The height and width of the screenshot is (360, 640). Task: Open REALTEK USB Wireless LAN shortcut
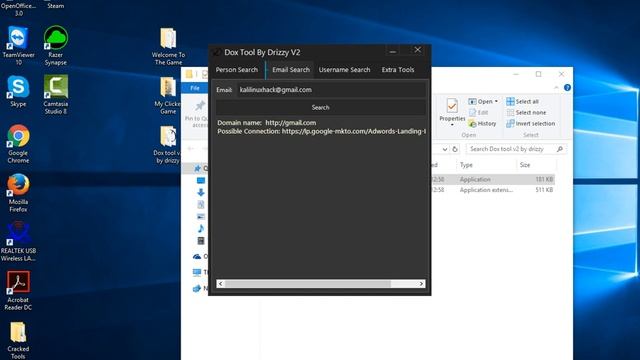point(18,242)
